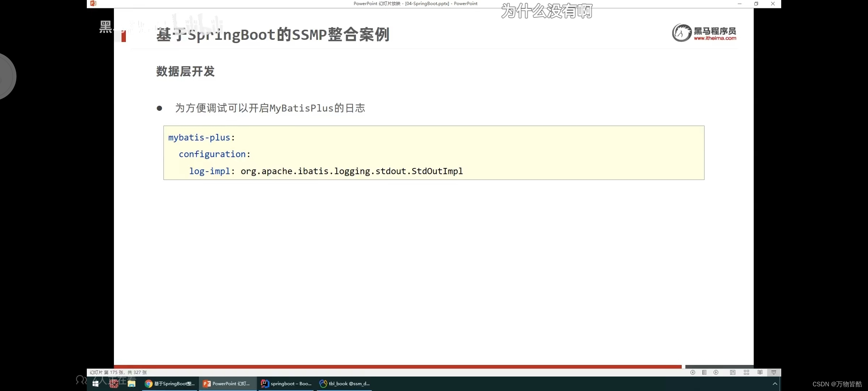Click the 'configuration:' code line

pos(214,154)
